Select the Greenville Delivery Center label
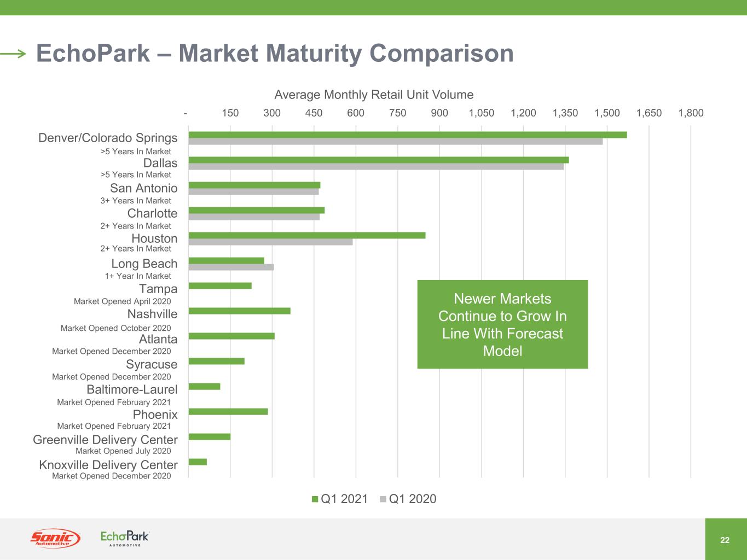This screenshot has width=747, height=560. pos(105,440)
